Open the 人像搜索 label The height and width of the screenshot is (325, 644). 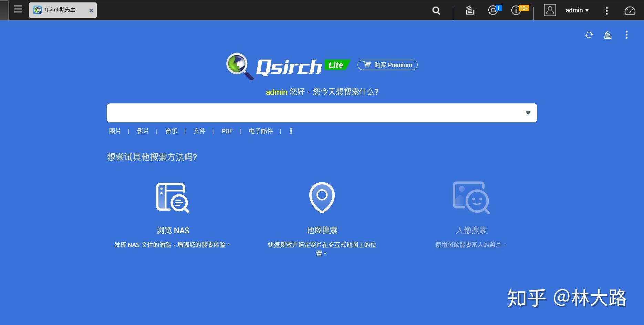pyautogui.click(x=471, y=230)
